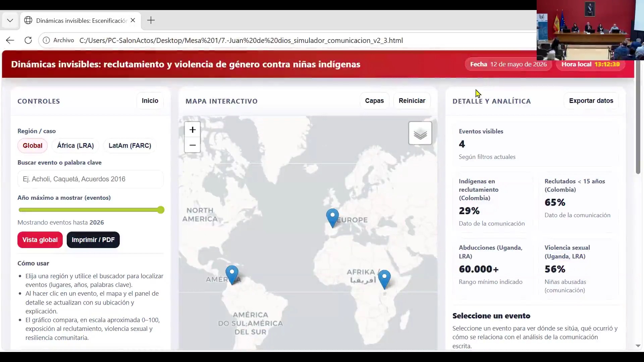Image resolution: width=644 pixels, height=362 pixels.
Task: Select the map marker over Colombia
Action: [232, 275]
